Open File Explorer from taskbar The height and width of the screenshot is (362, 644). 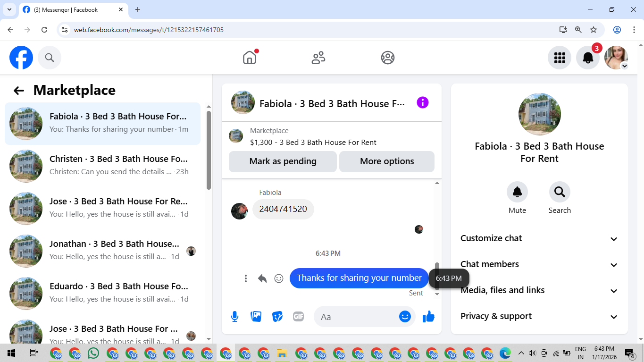(x=282, y=353)
